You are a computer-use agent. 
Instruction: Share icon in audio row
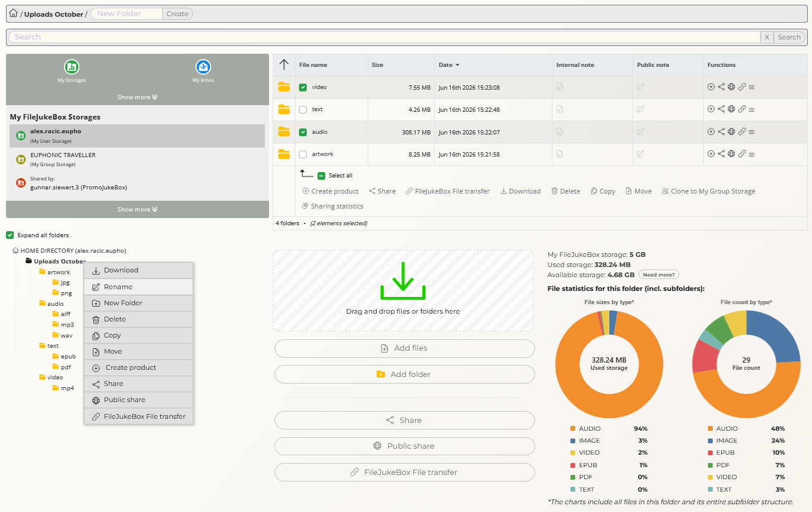(x=721, y=132)
